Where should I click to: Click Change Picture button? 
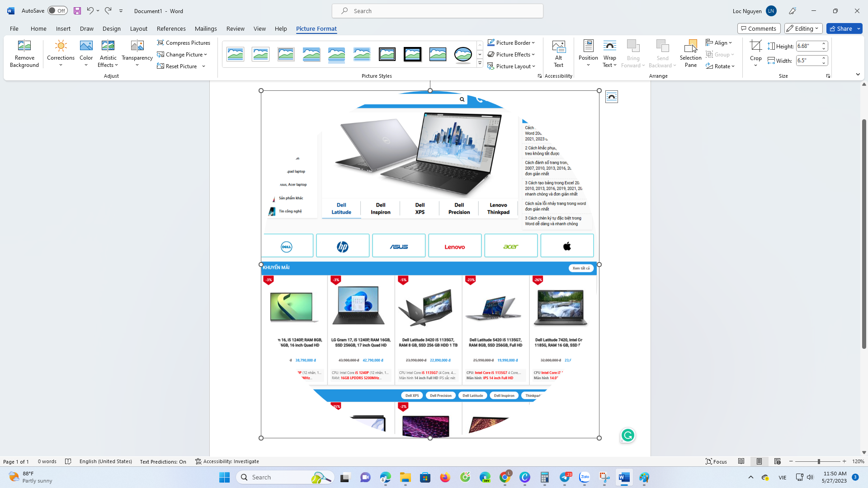pyautogui.click(x=182, y=54)
